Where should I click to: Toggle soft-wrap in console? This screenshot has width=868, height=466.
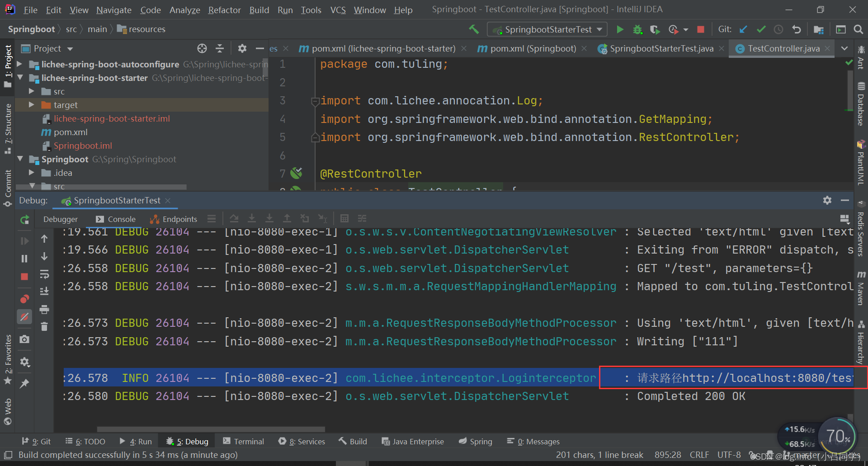tap(44, 274)
